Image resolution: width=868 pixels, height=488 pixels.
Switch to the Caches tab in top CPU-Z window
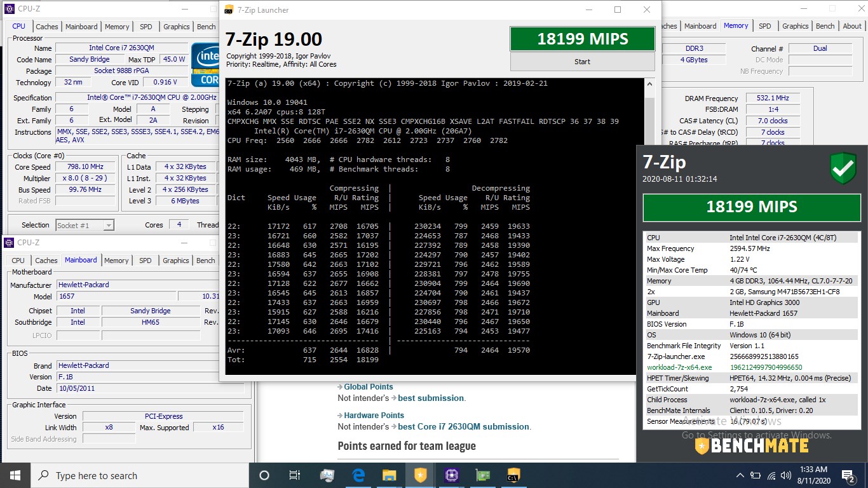click(x=47, y=27)
